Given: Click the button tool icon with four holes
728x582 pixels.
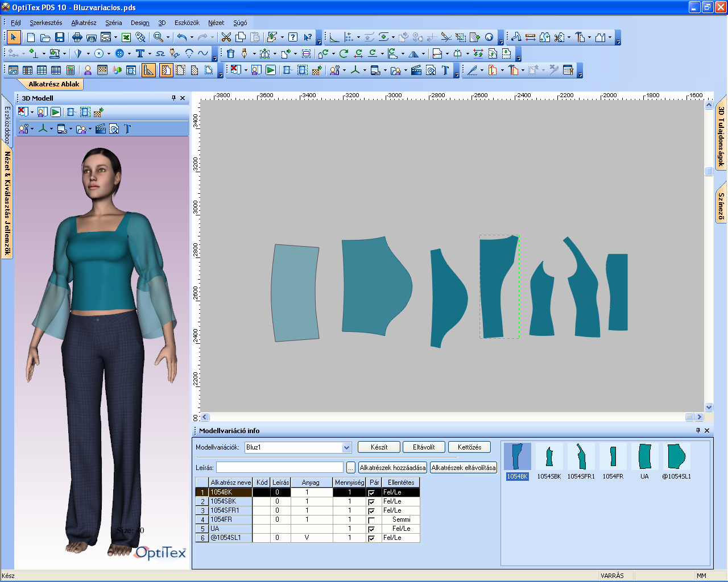Looking at the screenshot, I should (x=119, y=53).
